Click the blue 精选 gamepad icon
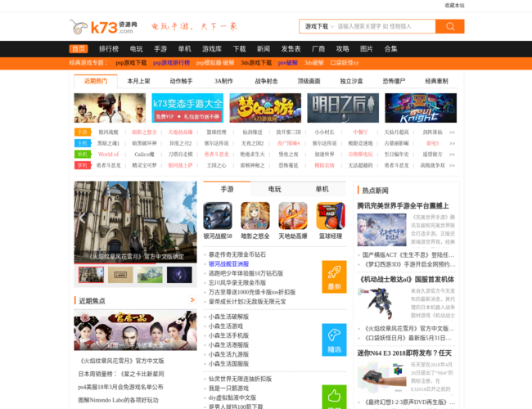 click(334, 339)
